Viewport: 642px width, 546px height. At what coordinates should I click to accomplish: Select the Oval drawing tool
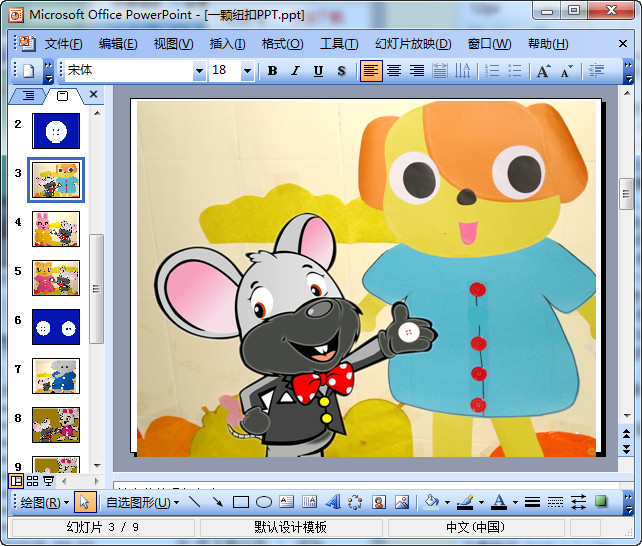click(x=264, y=502)
